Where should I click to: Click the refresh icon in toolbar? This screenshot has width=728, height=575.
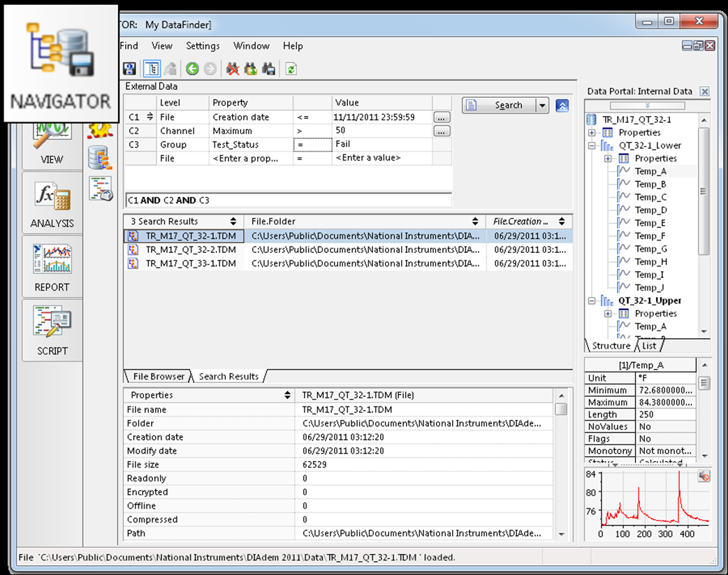point(291,68)
